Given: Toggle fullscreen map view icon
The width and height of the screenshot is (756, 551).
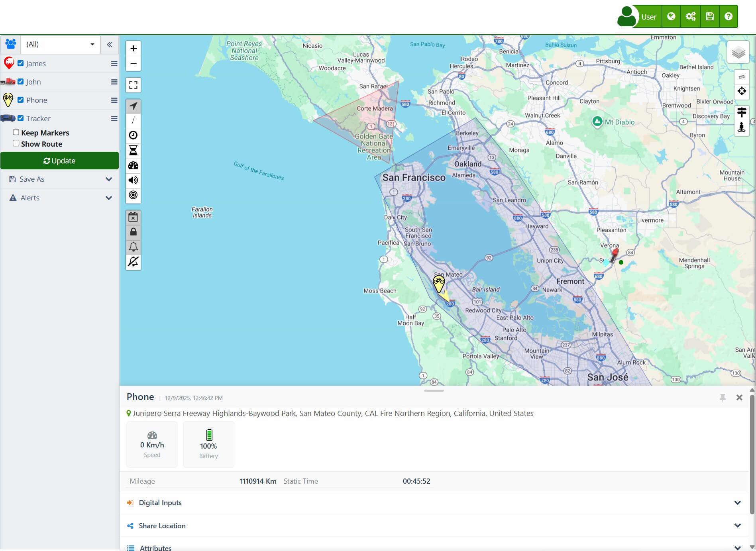Looking at the screenshot, I should (134, 85).
